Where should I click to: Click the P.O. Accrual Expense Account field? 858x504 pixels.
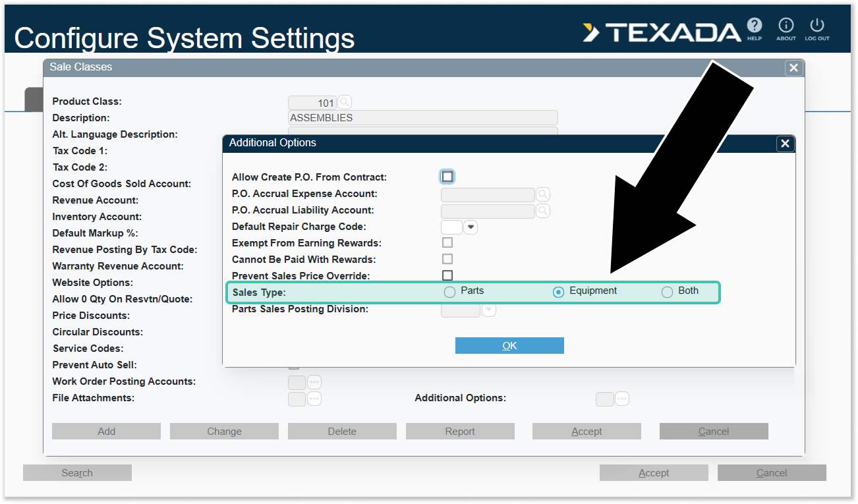[x=487, y=194]
